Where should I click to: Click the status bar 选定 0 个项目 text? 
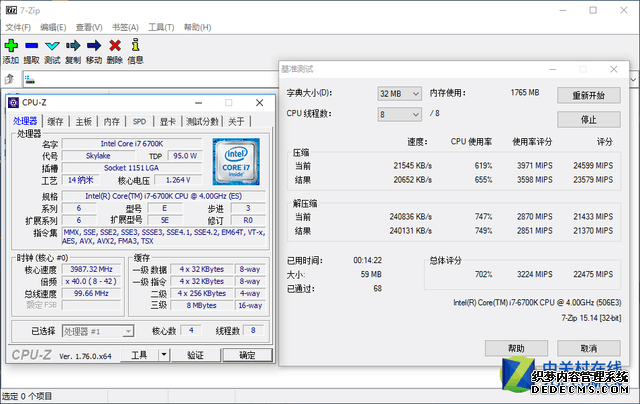click(x=27, y=396)
